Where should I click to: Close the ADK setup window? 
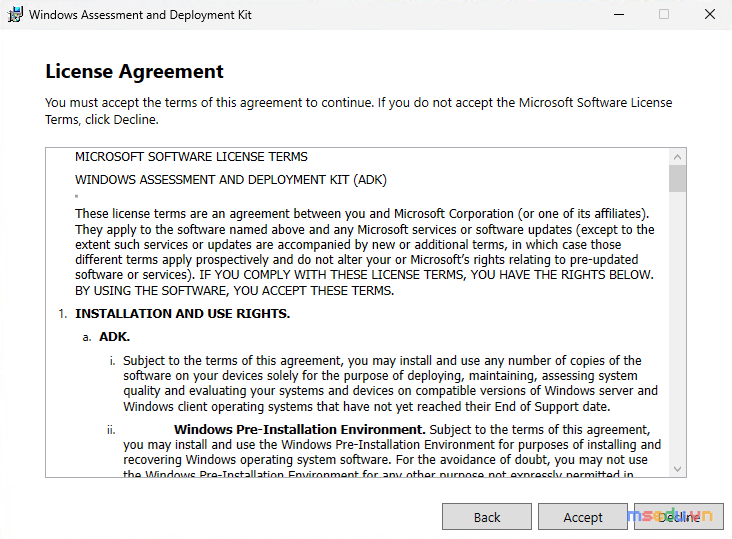710,14
